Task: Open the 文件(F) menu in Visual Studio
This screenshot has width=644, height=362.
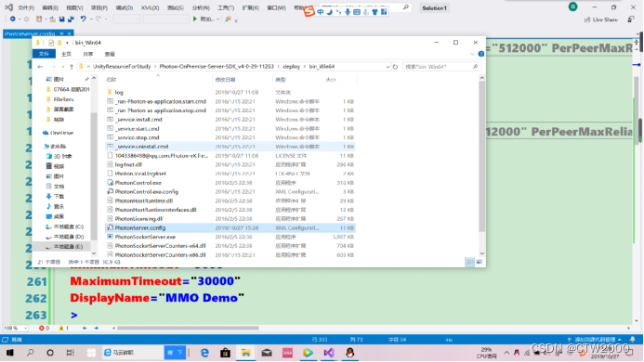Action: click(x=25, y=7)
